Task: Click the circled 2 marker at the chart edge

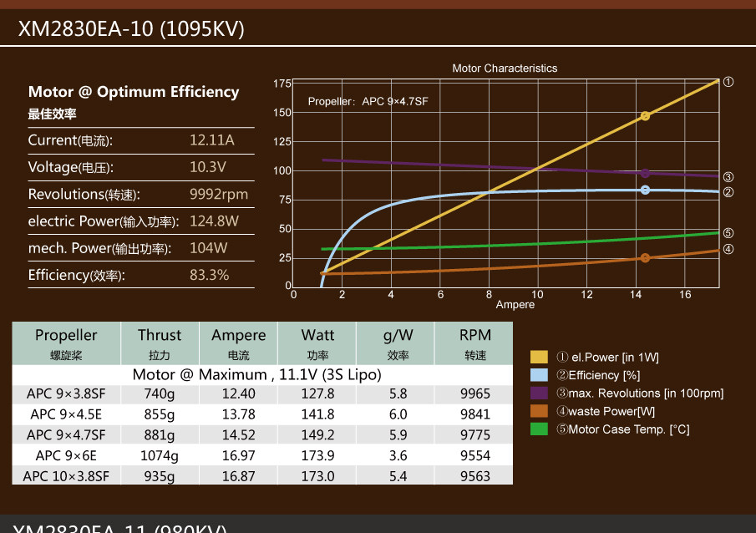Action: click(728, 192)
